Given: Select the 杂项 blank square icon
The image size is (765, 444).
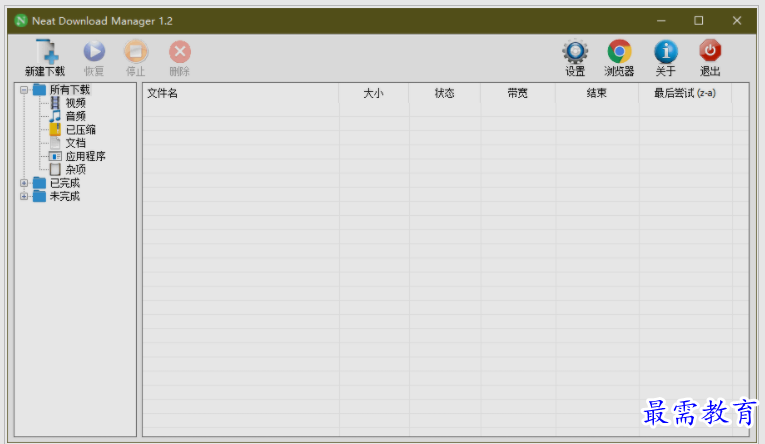Looking at the screenshot, I should tap(55, 169).
